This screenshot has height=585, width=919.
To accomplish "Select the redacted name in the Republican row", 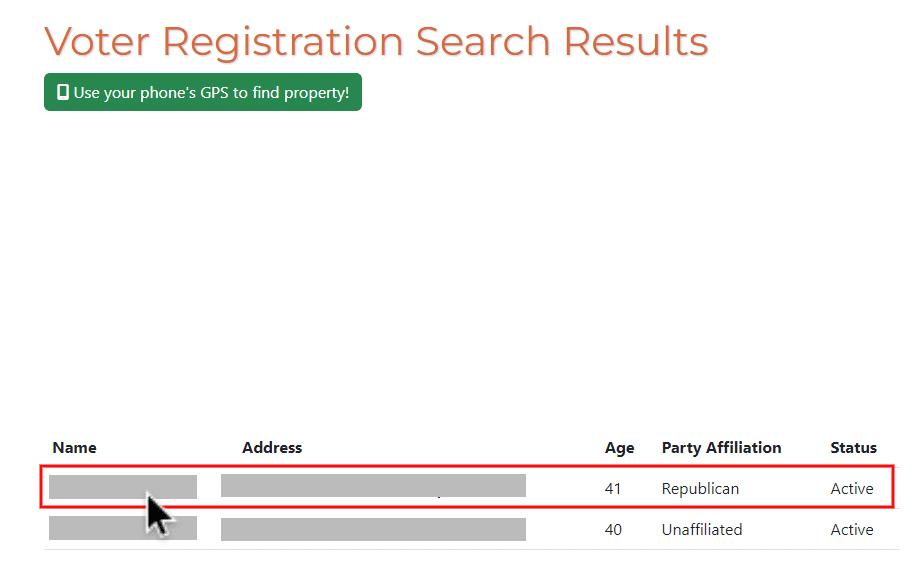I will click(x=123, y=487).
